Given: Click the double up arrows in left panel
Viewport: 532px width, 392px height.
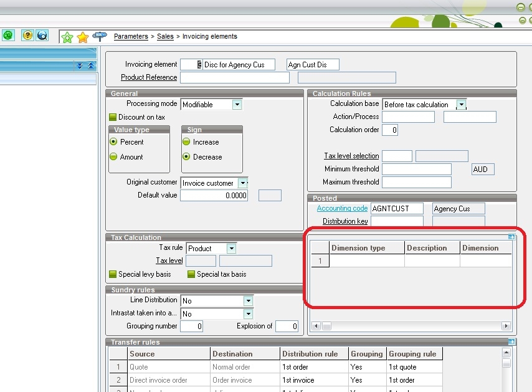Looking at the screenshot, I should click(x=90, y=65).
